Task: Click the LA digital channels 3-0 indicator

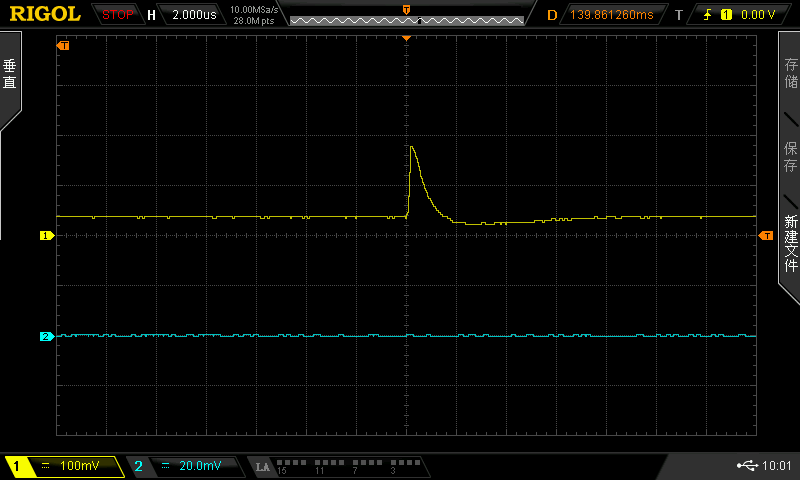Action: [x=406, y=466]
